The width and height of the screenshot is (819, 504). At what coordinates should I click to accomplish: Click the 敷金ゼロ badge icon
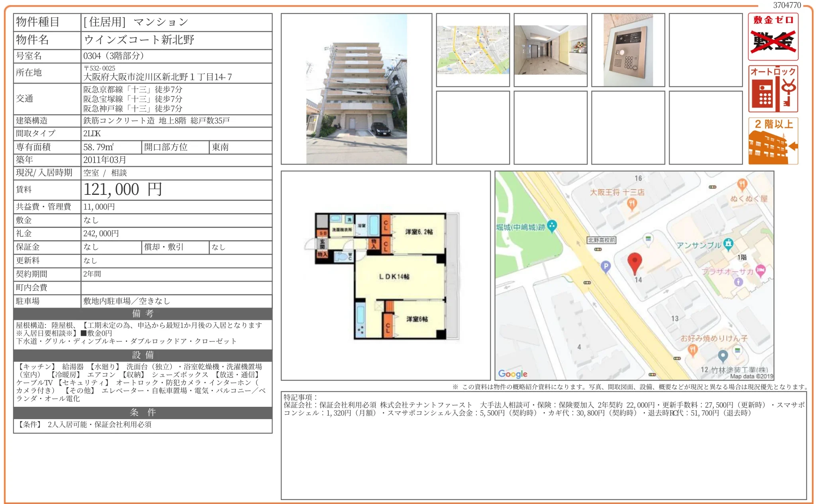[773, 37]
